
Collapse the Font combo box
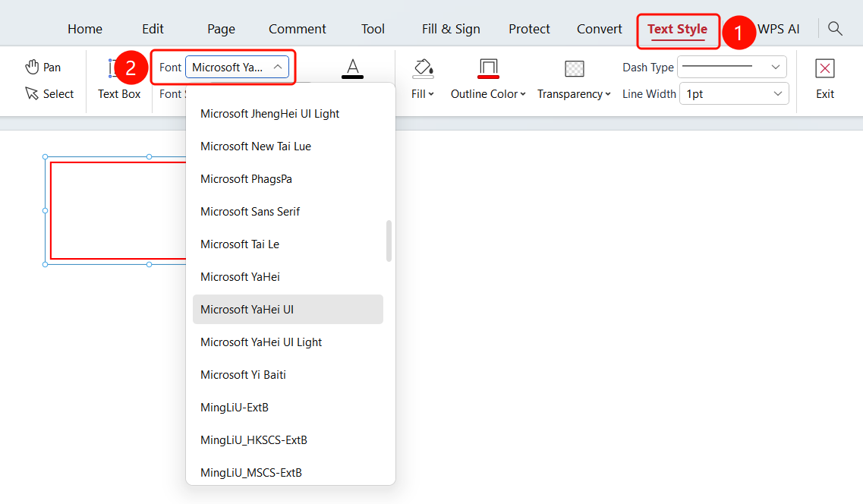tap(238, 67)
